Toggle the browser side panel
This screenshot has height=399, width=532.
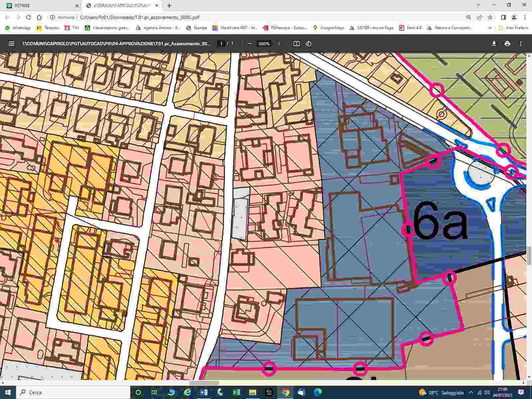point(503,17)
